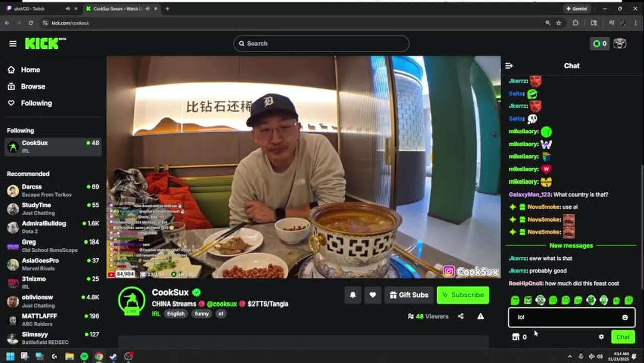Go back in browser
The width and height of the screenshot is (644, 363).
click(7, 23)
